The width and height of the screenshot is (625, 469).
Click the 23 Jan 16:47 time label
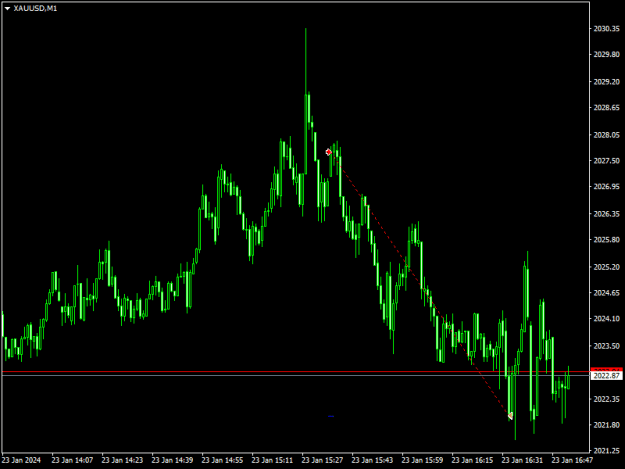572,460
